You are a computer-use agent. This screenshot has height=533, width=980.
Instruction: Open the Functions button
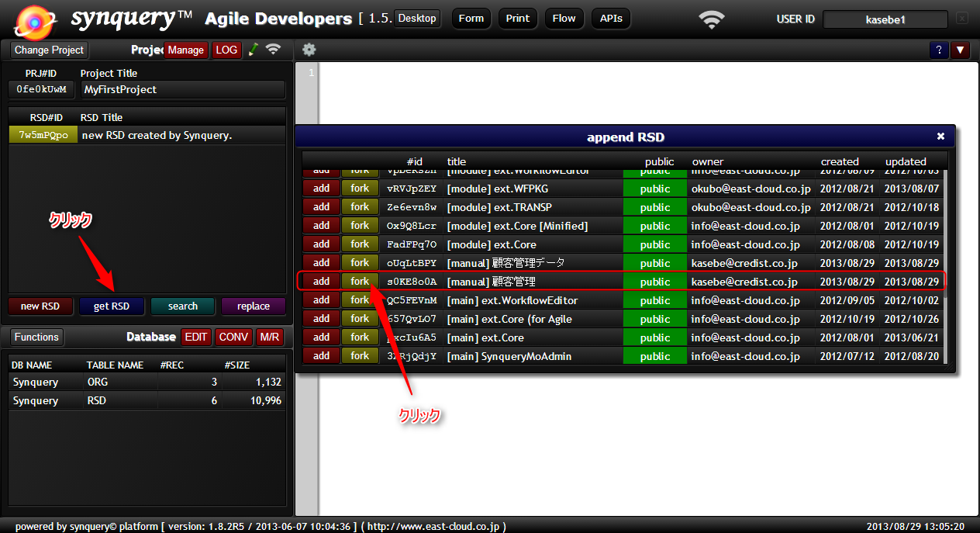(36, 337)
